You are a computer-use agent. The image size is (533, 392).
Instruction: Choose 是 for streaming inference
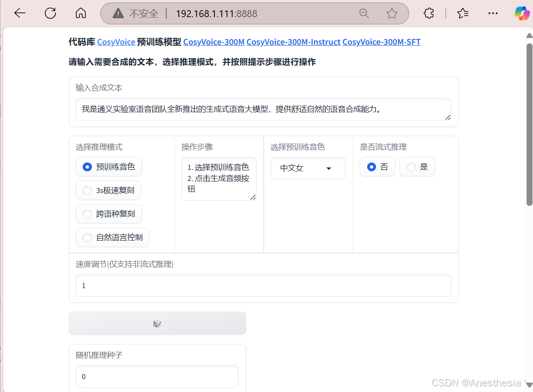coord(417,167)
